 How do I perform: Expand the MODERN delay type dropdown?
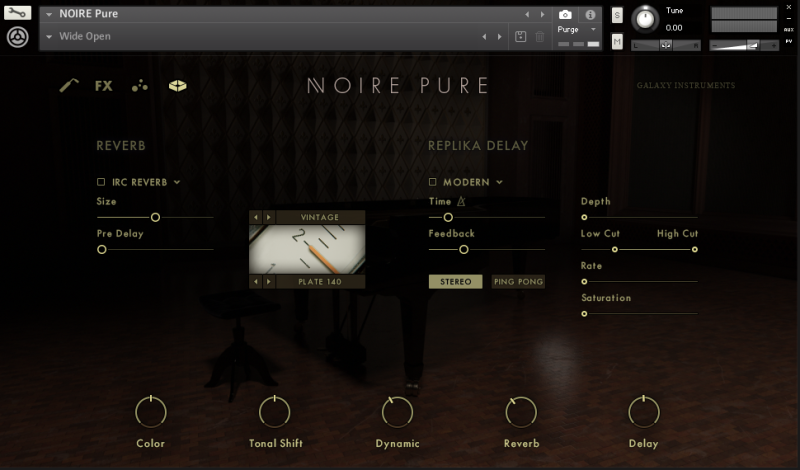point(499,182)
